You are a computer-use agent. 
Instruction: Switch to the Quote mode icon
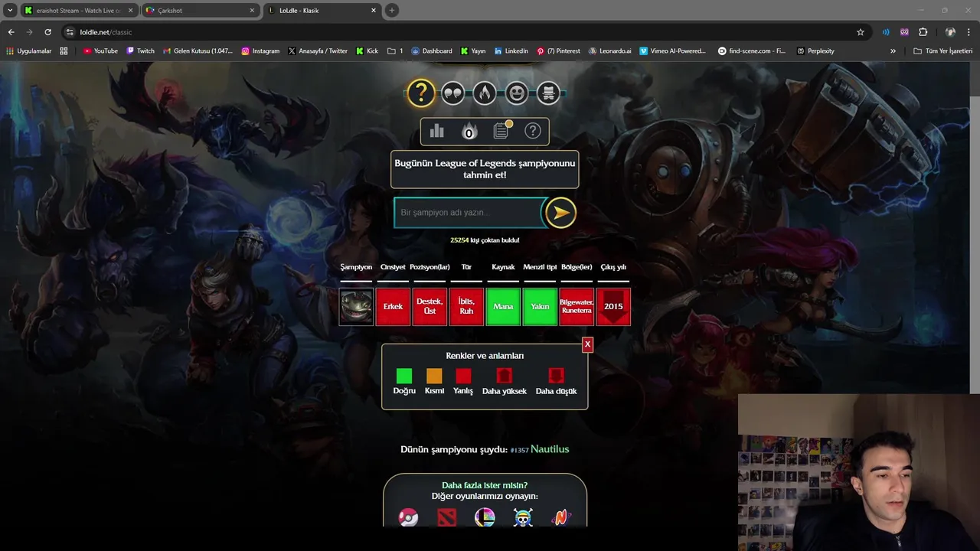tap(453, 93)
